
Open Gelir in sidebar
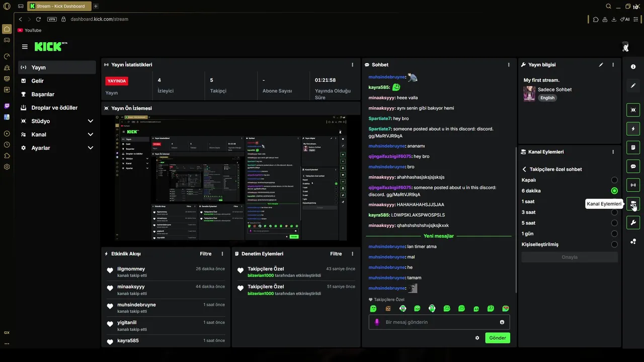57,81
